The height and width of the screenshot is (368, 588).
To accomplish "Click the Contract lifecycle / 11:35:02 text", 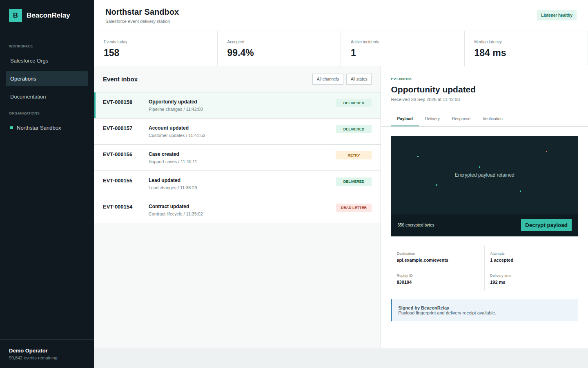I will click(x=176, y=214).
